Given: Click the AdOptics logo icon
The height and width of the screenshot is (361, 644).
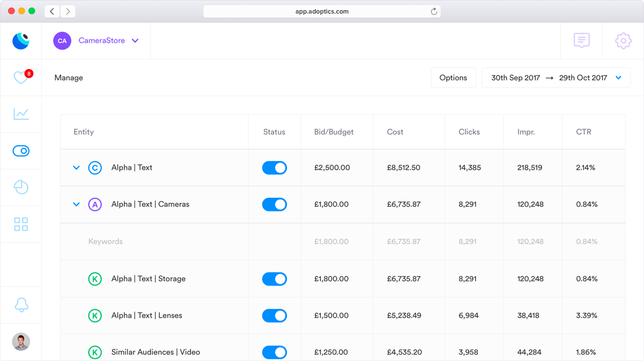Looking at the screenshot, I should (21, 41).
